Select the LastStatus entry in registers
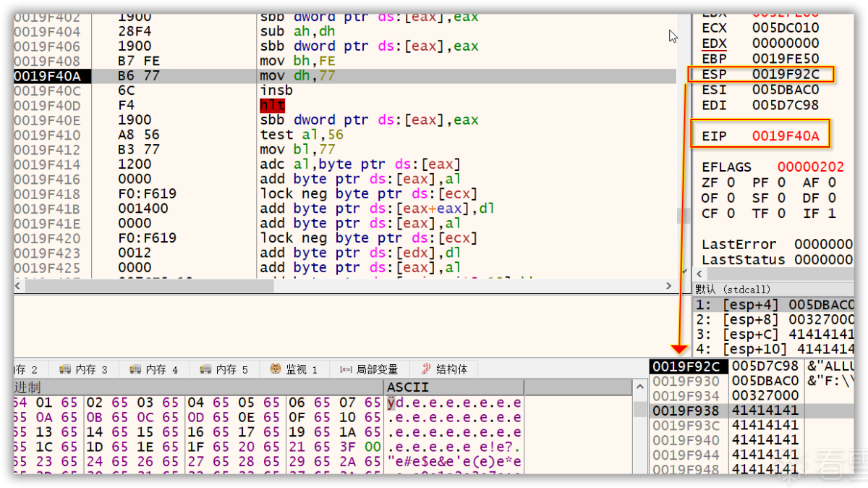 coord(778,259)
